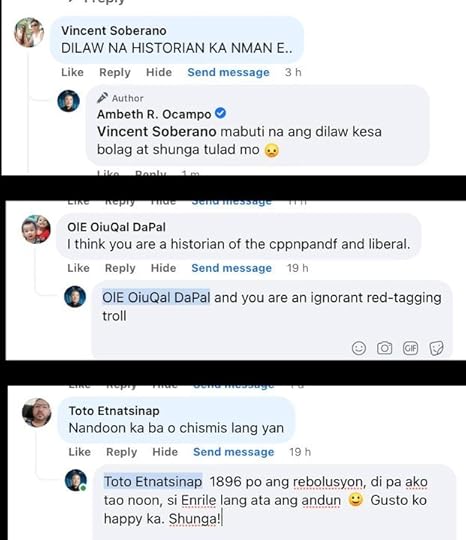
Task: Click the Author pen badge icon
Action: (102, 98)
